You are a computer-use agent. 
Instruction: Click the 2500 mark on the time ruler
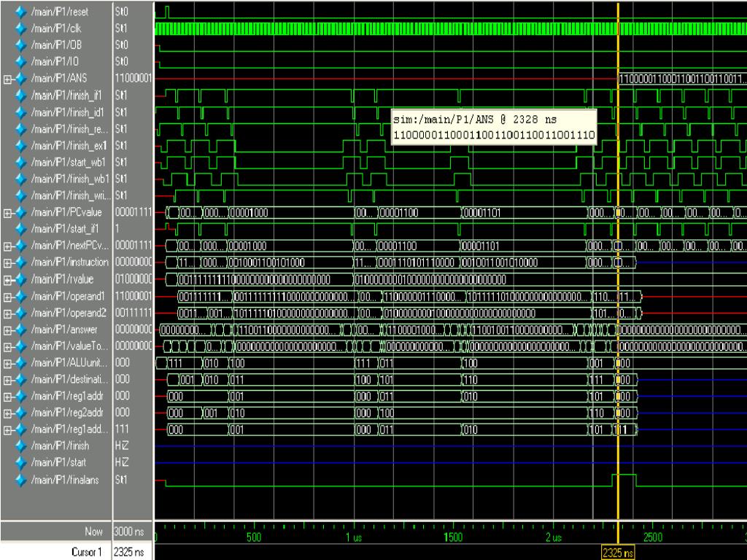(653, 537)
